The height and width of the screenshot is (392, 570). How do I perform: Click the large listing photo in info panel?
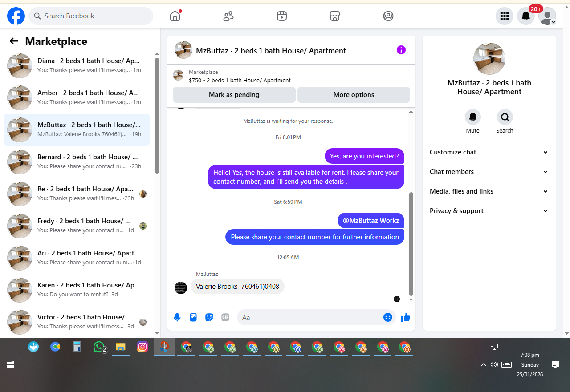489,59
